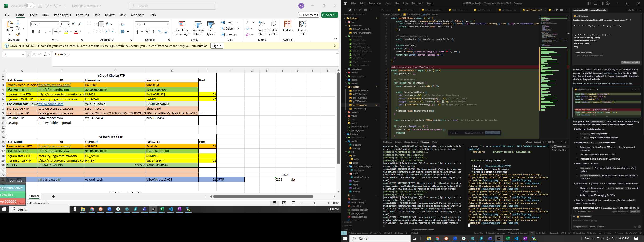Open the Cursor Source Control sidebar icon
This screenshot has width=644, height=242.
coord(360,10)
